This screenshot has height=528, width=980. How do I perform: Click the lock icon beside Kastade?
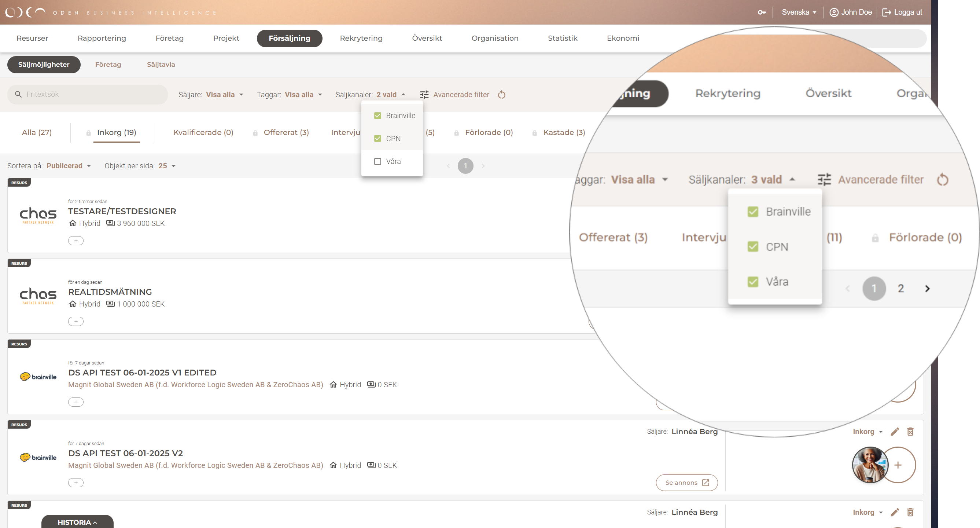(x=534, y=133)
